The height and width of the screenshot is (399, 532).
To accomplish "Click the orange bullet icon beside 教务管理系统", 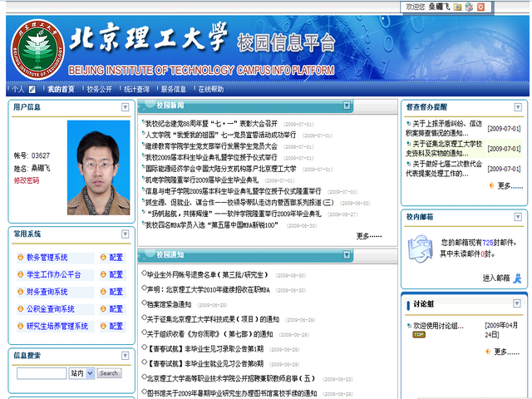I will [x=20, y=258].
